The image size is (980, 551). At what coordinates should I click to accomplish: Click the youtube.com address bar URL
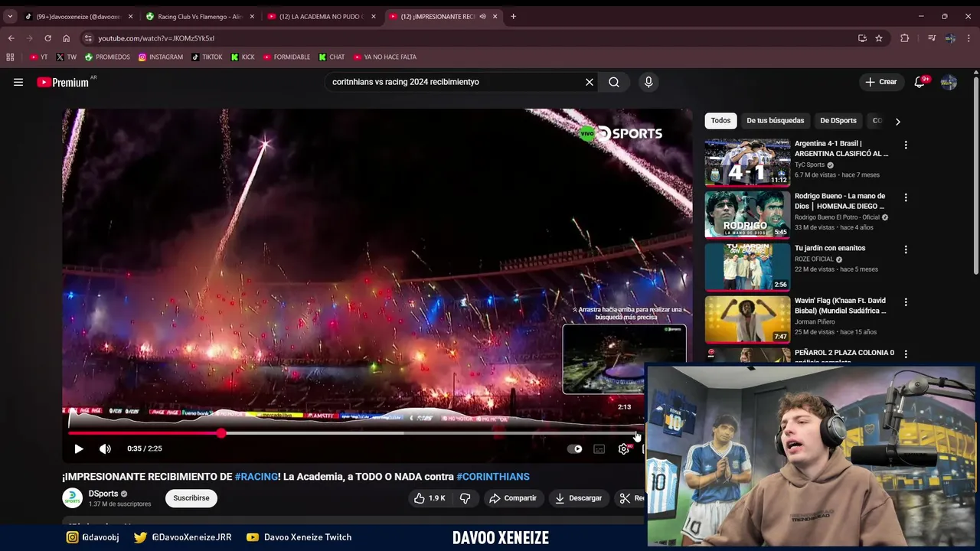[156, 38]
